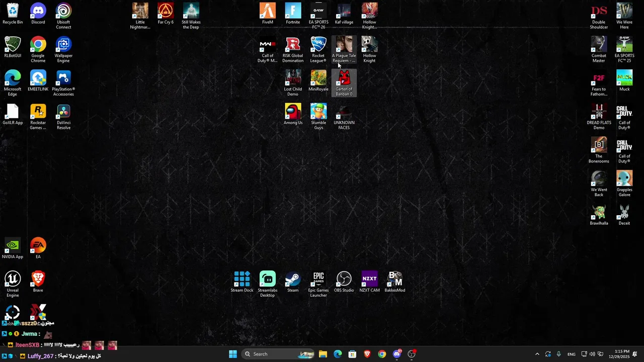Select the MiniRoyale desktop icon
The width and height of the screenshot is (644, 362).
pos(318,81)
